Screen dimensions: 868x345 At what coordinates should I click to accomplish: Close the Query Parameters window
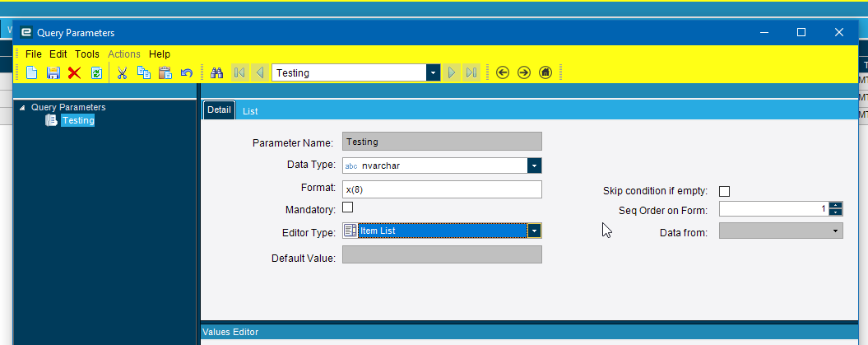pos(838,33)
